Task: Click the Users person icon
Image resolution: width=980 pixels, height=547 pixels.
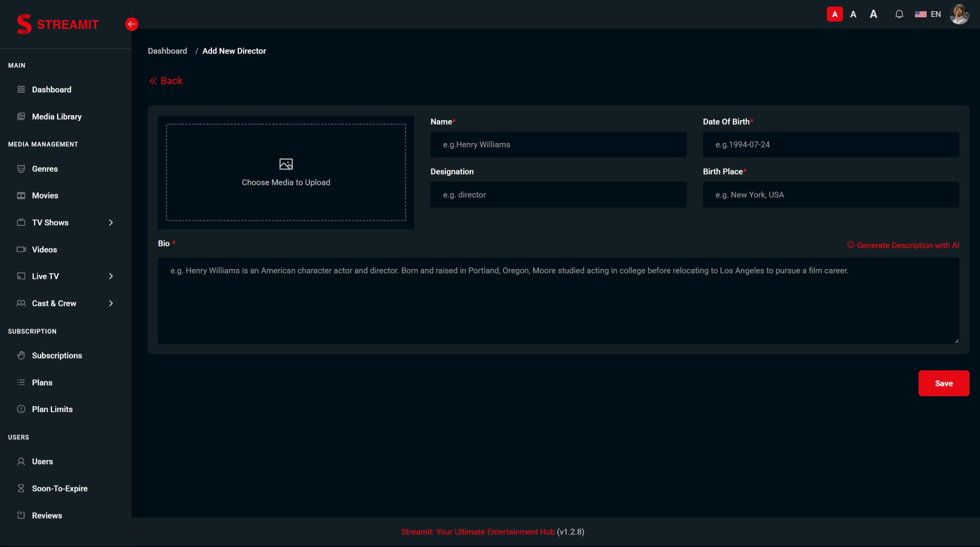Action: (21, 462)
